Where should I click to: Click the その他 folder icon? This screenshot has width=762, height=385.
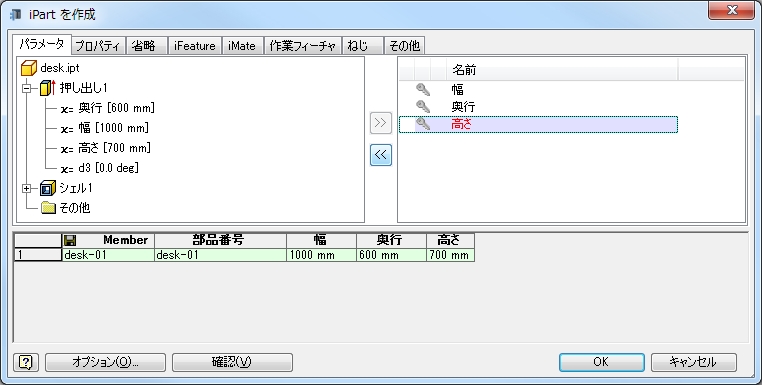point(48,208)
